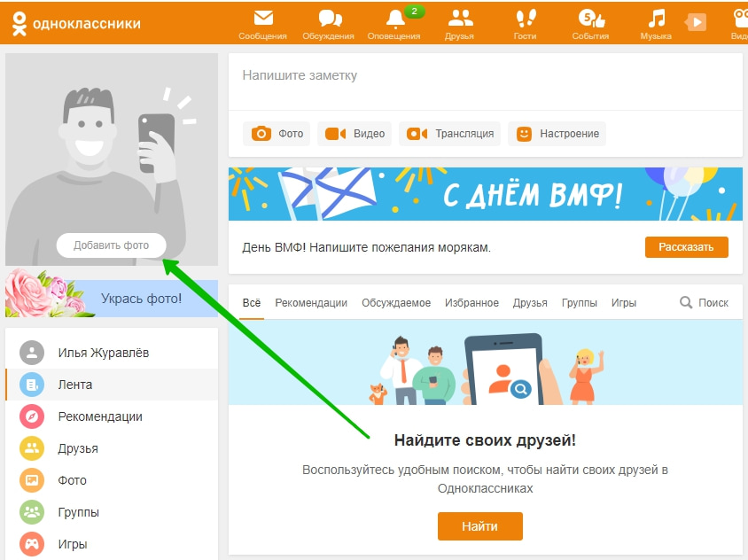
Task: Click the profile photo placeholder image
Action: [112, 159]
